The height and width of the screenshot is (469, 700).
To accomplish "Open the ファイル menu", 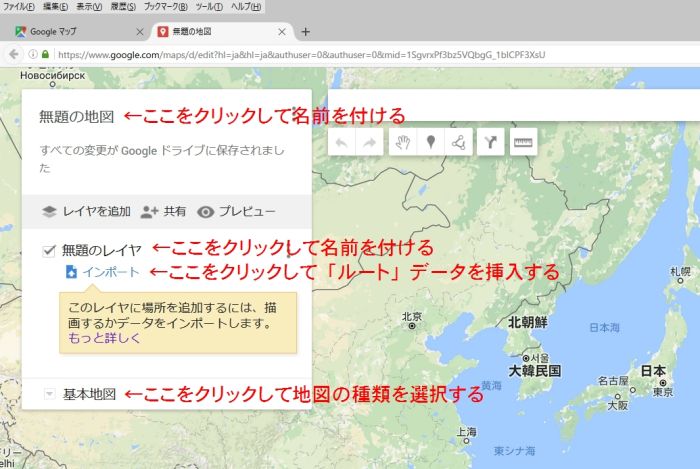I will [x=18, y=7].
